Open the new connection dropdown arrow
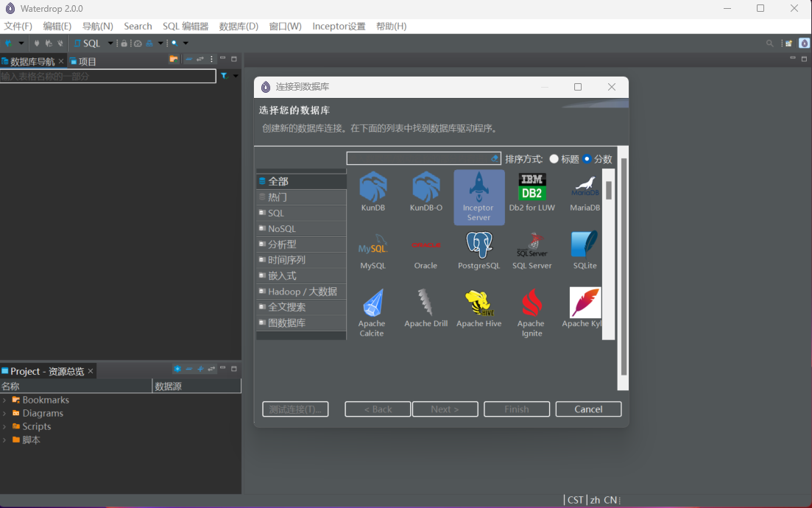The height and width of the screenshot is (508, 812). 21,43
